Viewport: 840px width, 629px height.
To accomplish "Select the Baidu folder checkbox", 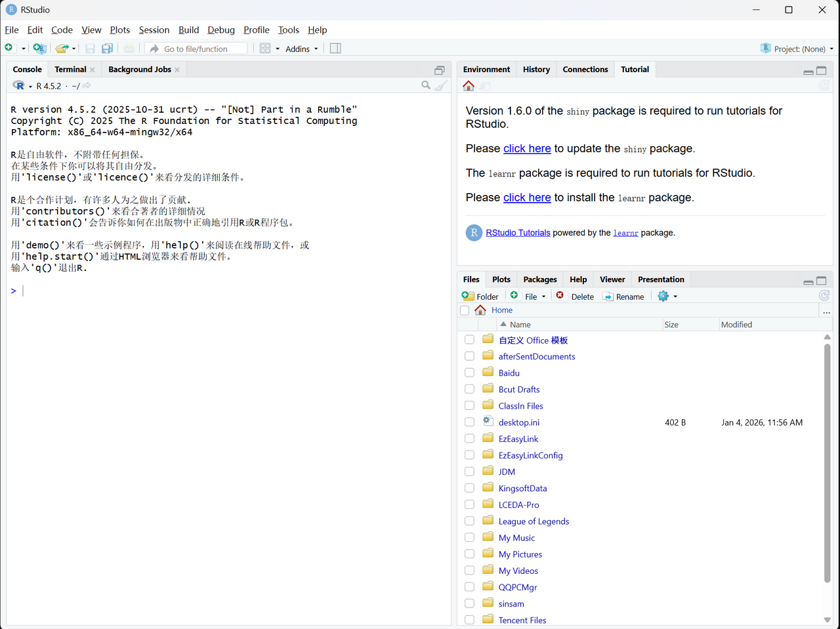I will coord(469,372).
